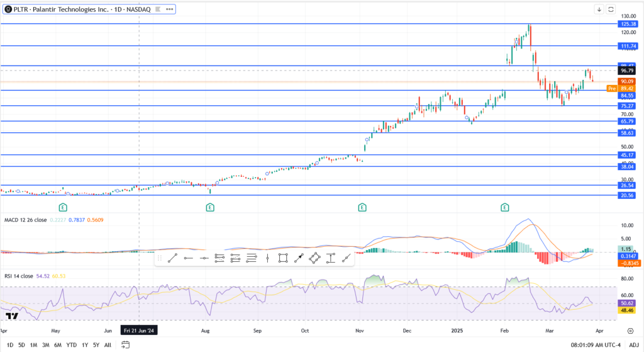This screenshot has height=352, width=644.
Task: Click the Rotated Rectangle drawing tool
Action: 315,258
